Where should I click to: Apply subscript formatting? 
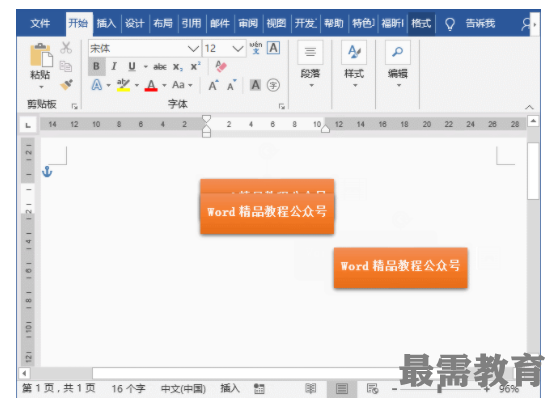(178, 67)
